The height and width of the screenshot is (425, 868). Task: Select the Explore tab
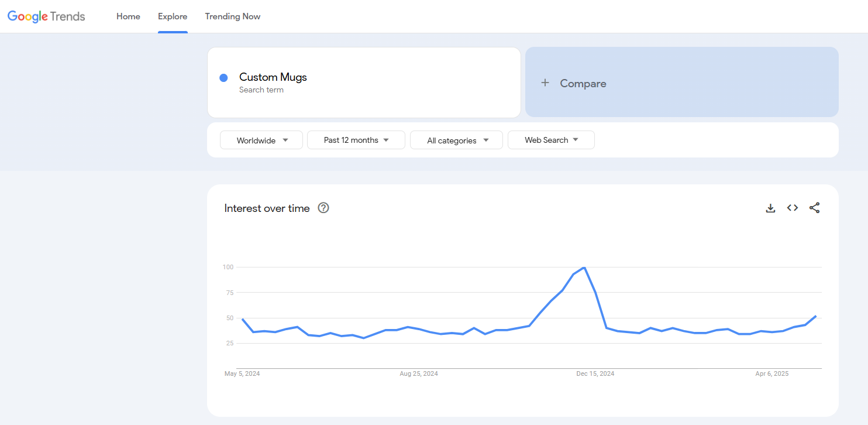pyautogui.click(x=173, y=16)
